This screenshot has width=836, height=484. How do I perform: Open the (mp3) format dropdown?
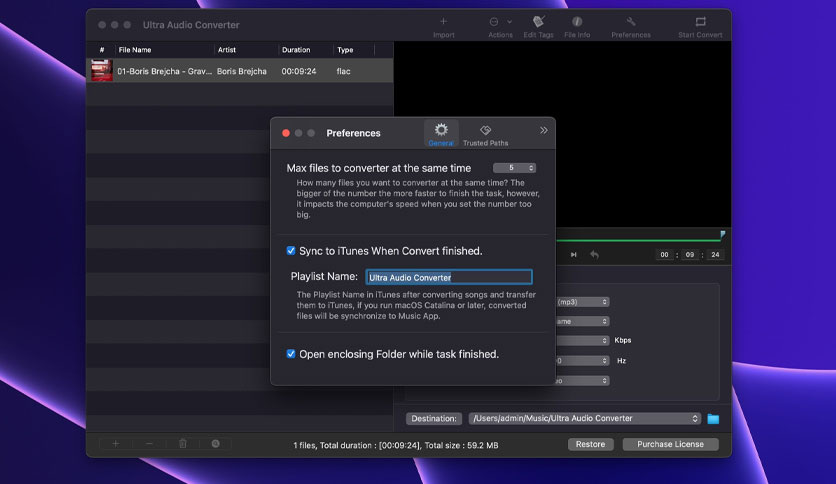click(x=582, y=302)
